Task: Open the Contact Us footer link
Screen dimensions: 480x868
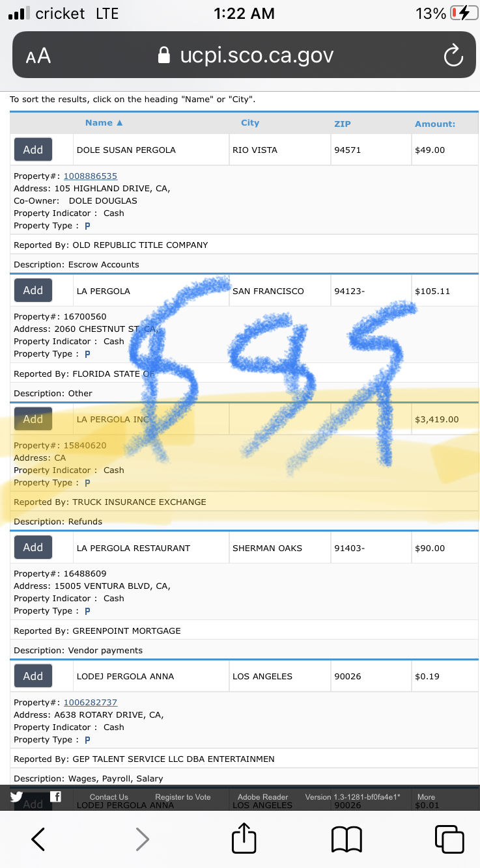Action: click(x=109, y=797)
